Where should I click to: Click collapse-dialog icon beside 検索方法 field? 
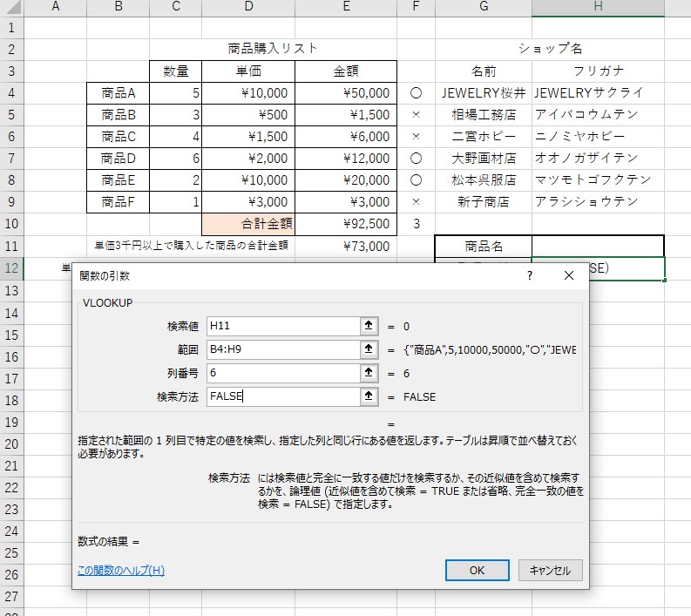[369, 396]
